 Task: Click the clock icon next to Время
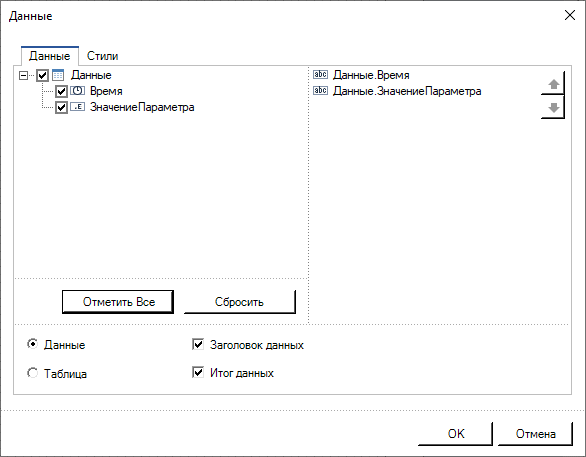click(77, 91)
